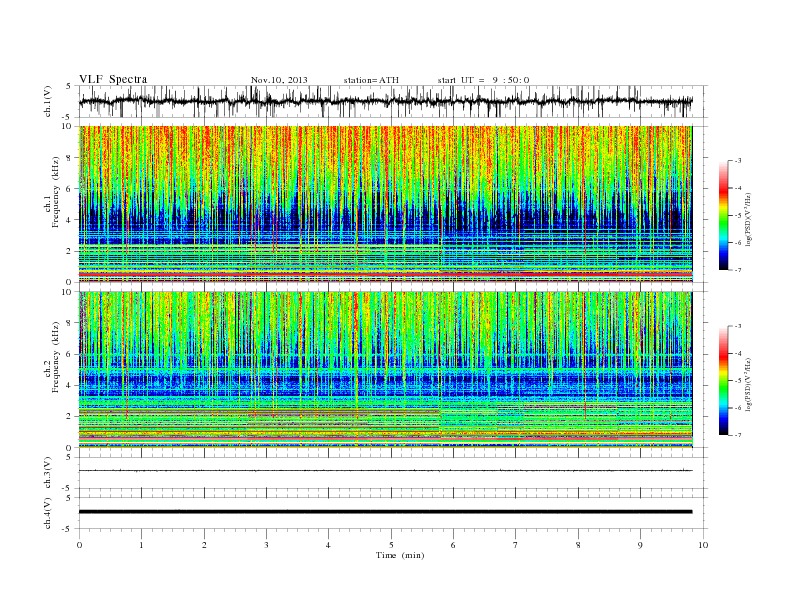This screenshot has width=792, height=612.
Task: Click time axis tick label "7"
Action: pos(516,545)
